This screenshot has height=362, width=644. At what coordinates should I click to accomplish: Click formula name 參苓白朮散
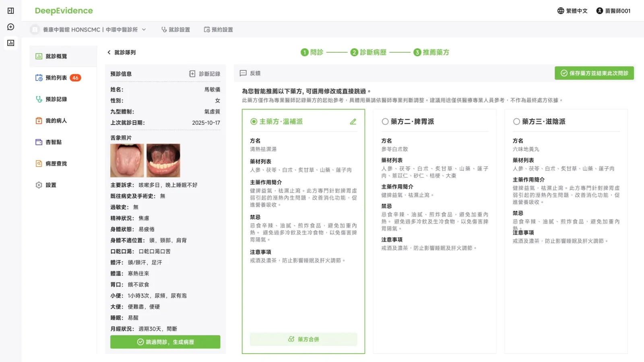point(394,149)
